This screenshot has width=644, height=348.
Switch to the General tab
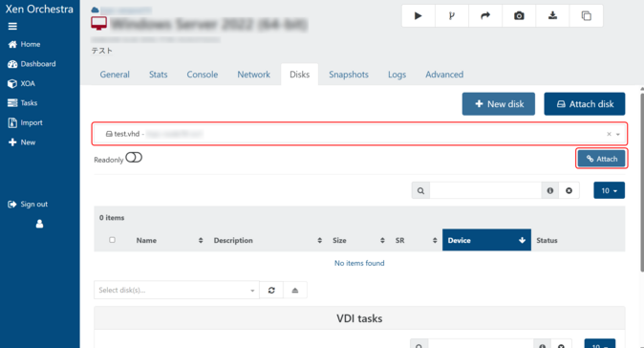[115, 75]
